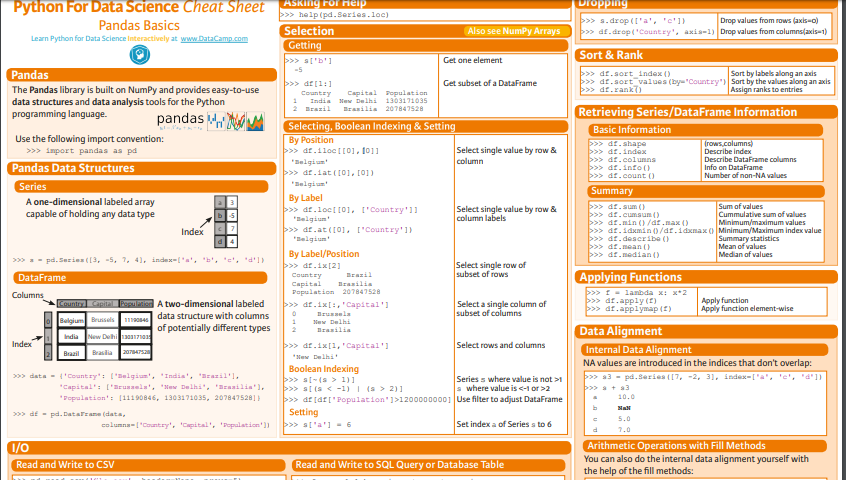Click the 'New Delhi' cell in DataFrame diagram

pos(103,337)
